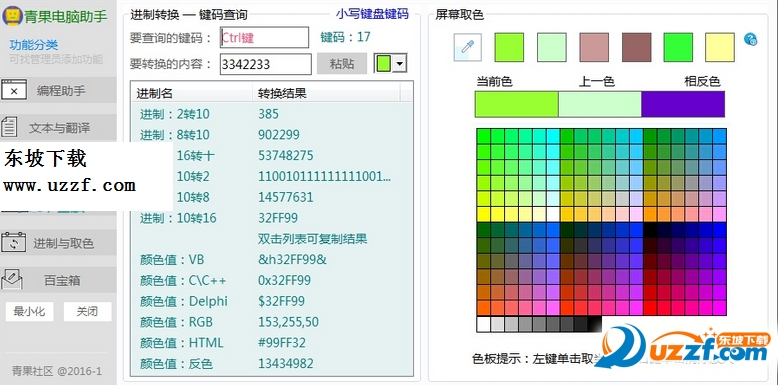This screenshot has width=778, height=385.
Task: Select the 进制：8转10 row
Action: [x=271, y=135]
